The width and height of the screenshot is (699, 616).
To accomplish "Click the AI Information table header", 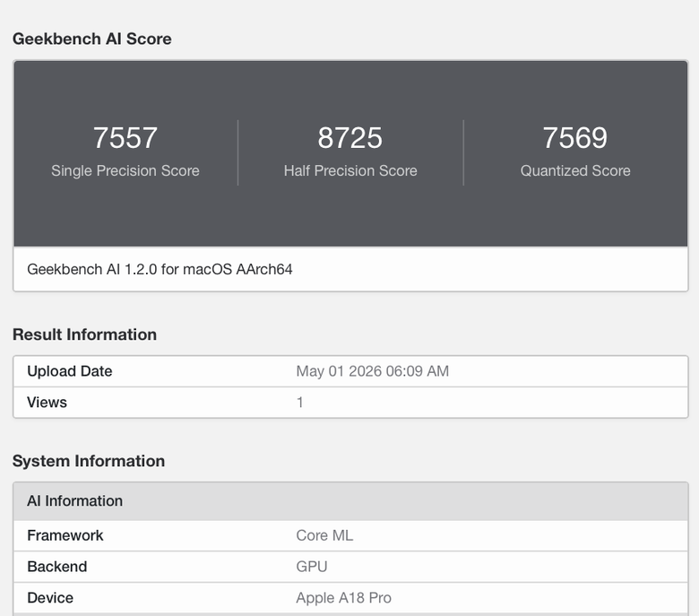I will 350,501.
